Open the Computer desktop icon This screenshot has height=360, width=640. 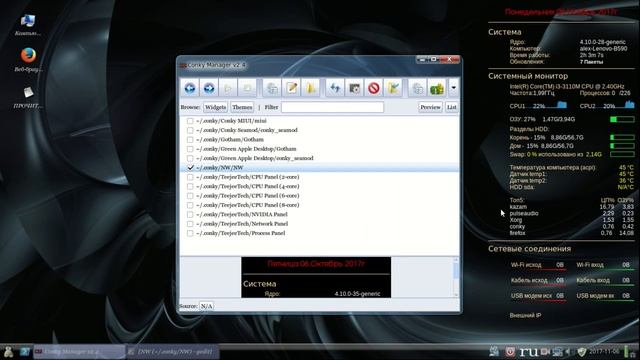(28, 24)
